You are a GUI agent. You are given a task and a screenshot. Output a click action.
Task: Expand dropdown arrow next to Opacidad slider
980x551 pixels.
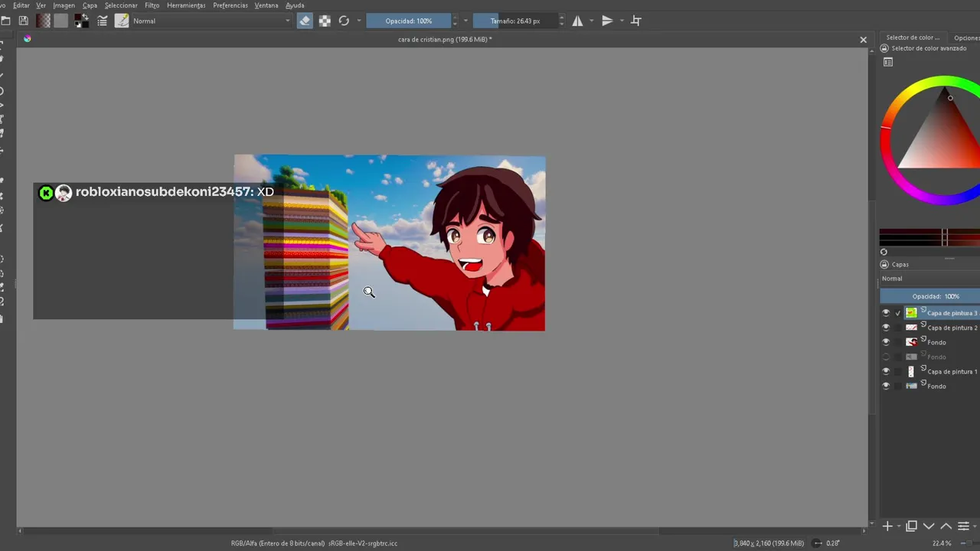point(465,21)
